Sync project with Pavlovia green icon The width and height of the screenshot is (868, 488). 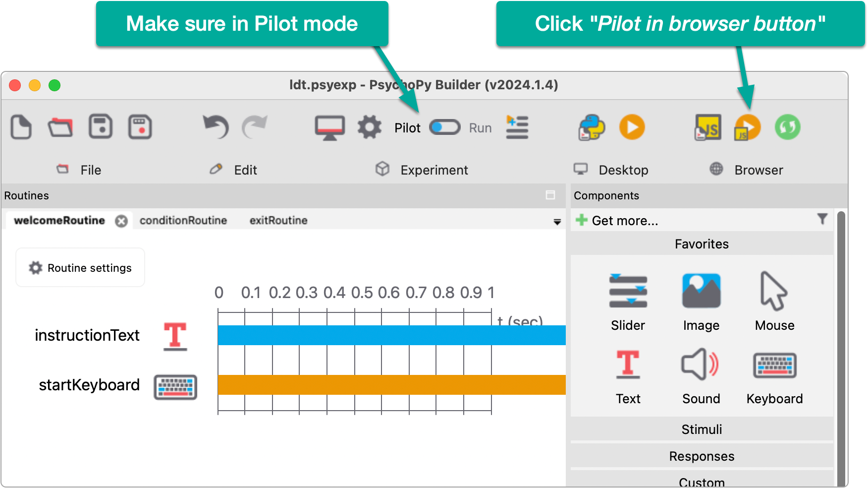[x=788, y=127]
